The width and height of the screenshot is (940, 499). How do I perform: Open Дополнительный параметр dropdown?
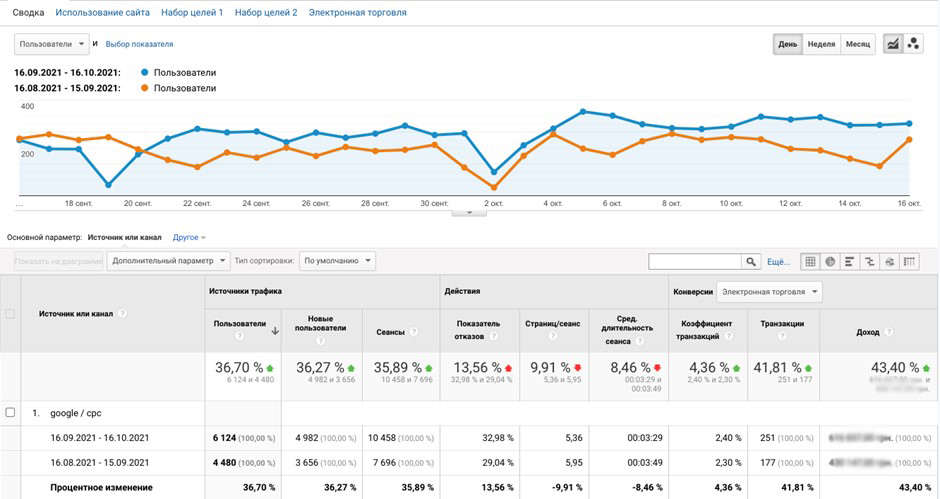(169, 261)
